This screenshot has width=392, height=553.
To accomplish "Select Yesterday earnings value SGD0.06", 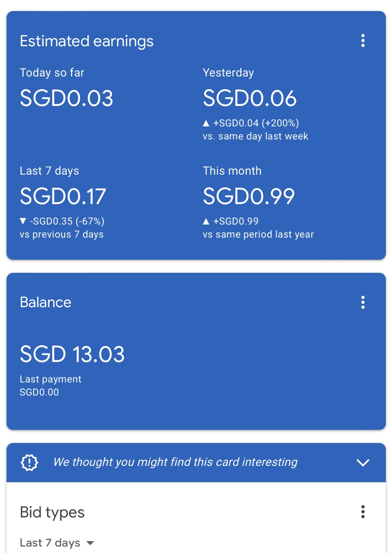I will point(250,99).
